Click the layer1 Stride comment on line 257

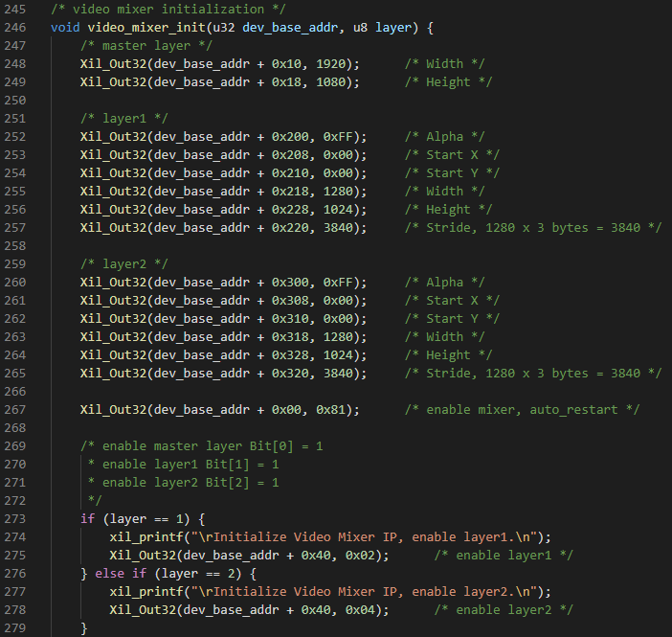(533, 228)
